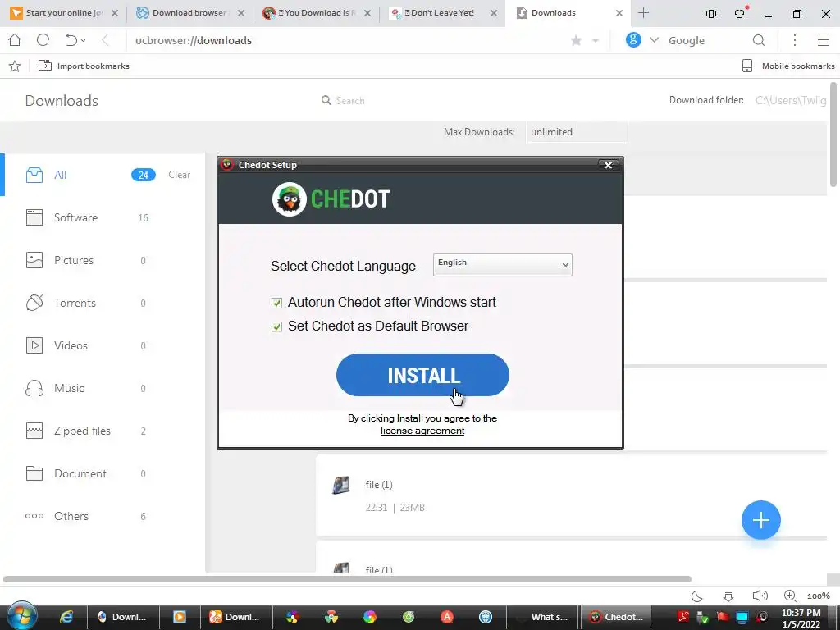The image size is (840, 630).
Task: Open the Chedot language dropdown
Action: tap(503, 265)
